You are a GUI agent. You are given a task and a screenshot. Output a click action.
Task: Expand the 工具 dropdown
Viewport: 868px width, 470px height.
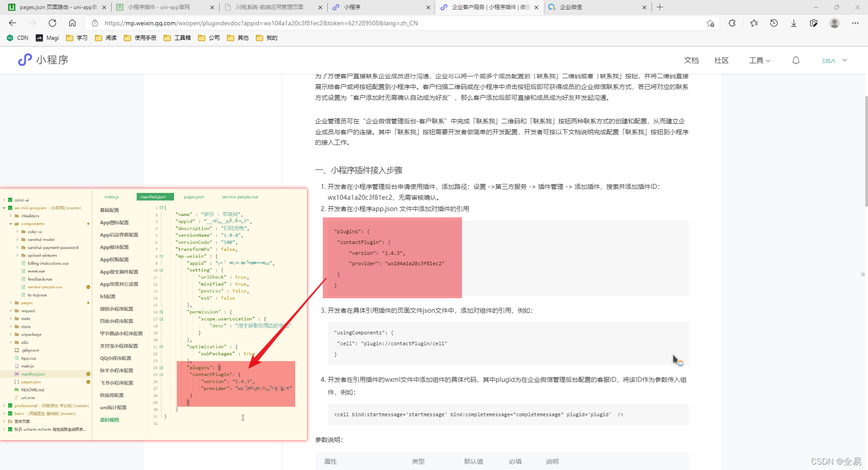(x=759, y=61)
